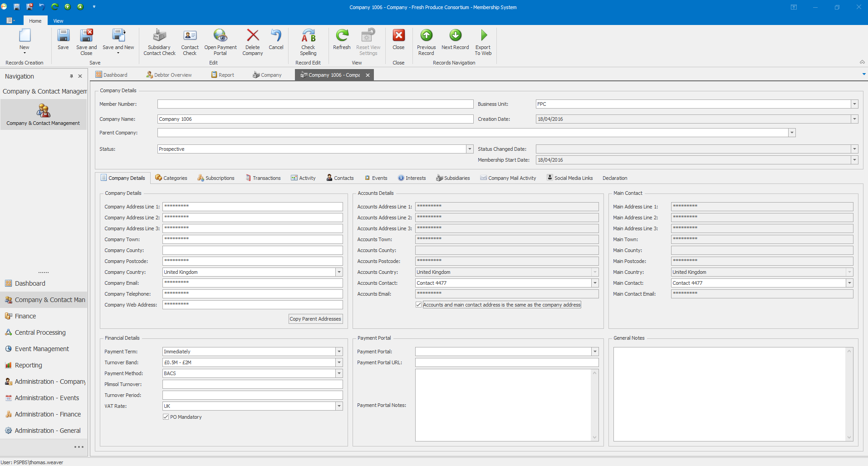Open the Payment Term dropdown

(x=339, y=352)
